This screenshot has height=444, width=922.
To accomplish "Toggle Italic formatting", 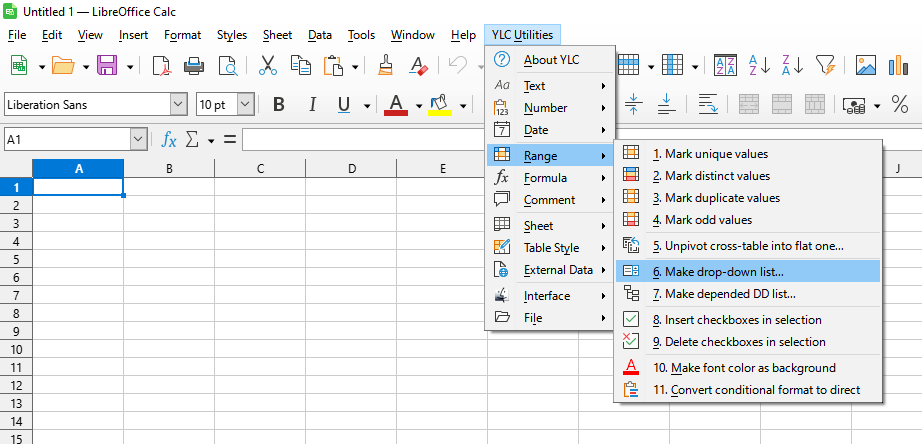I will pyautogui.click(x=312, y=105).
